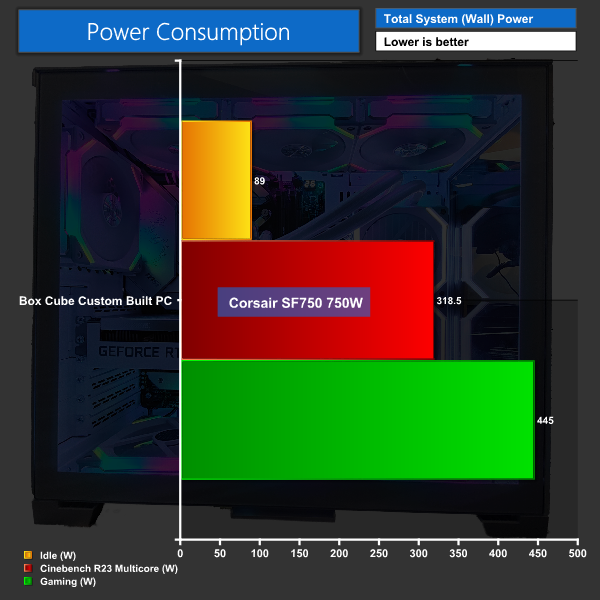
Task: Click the '445' value label
Action: coord(545,421)
